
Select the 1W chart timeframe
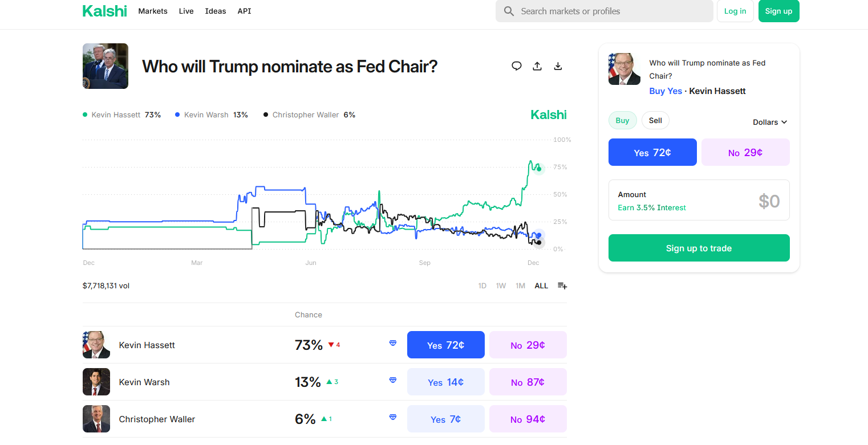click(501, 285)
